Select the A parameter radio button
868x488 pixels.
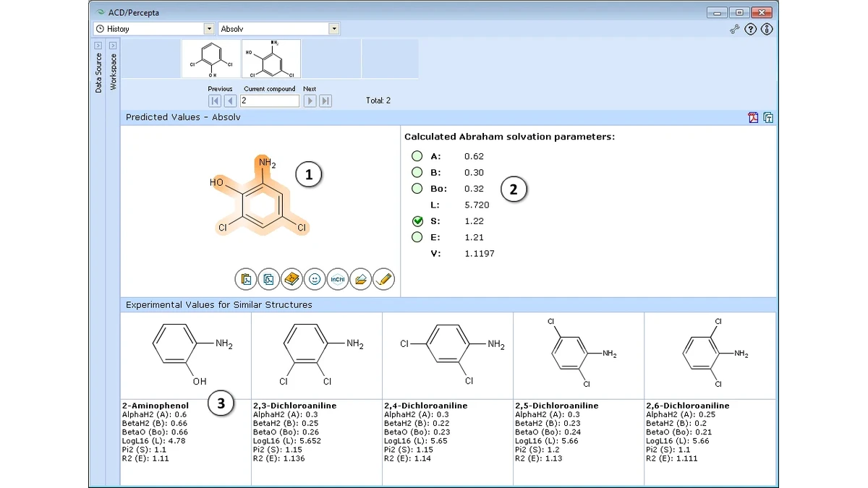click(417, 156)
